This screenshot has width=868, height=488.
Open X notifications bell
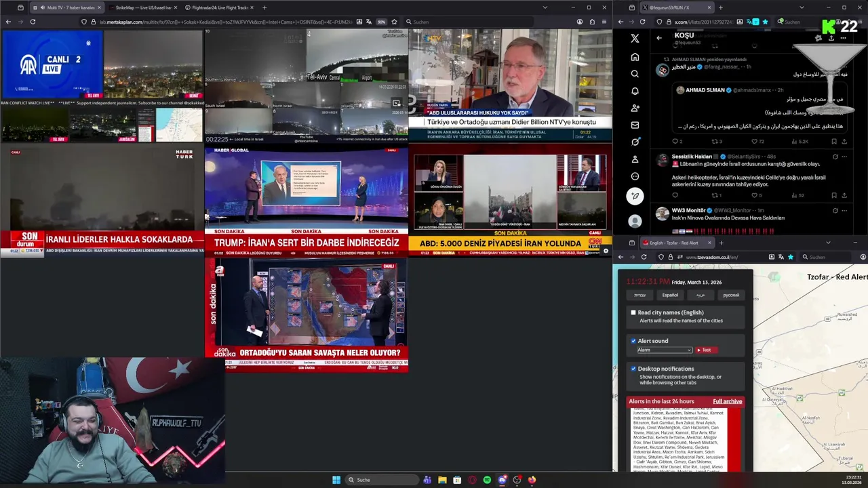pos(635,91)
